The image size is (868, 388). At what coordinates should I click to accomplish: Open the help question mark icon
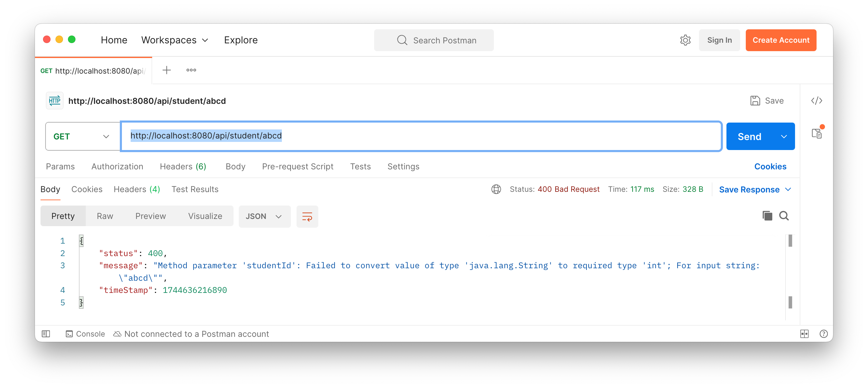[x=823, y=334]
